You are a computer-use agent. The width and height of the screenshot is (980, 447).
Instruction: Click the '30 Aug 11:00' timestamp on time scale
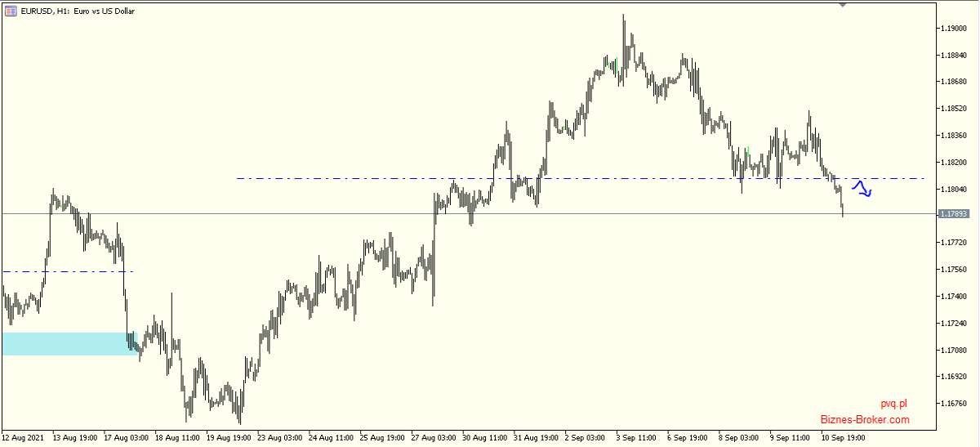[485, 438]
